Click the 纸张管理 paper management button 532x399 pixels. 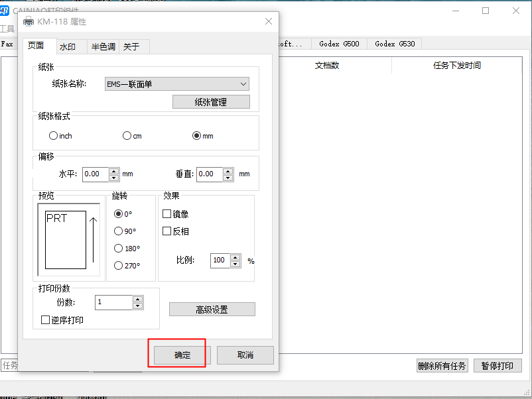pos(211,102)
